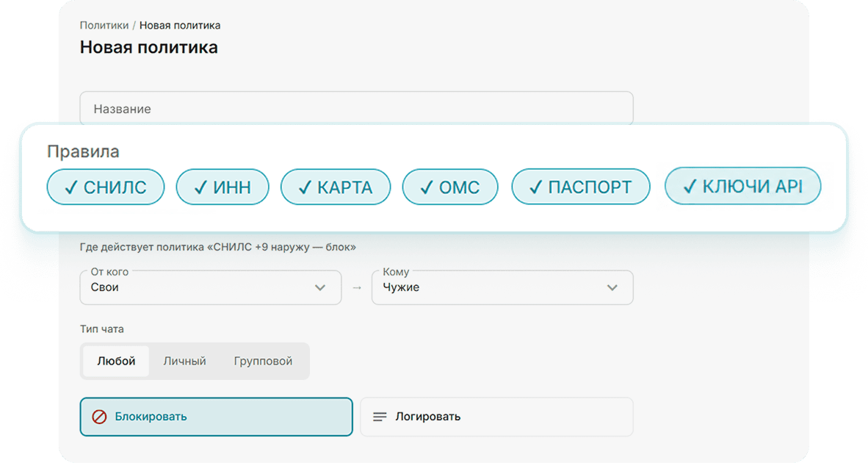The width and height of the screenshot is (868, 463).
Task: Expand chevron of the Свои selector
Action: click(320, 287)
